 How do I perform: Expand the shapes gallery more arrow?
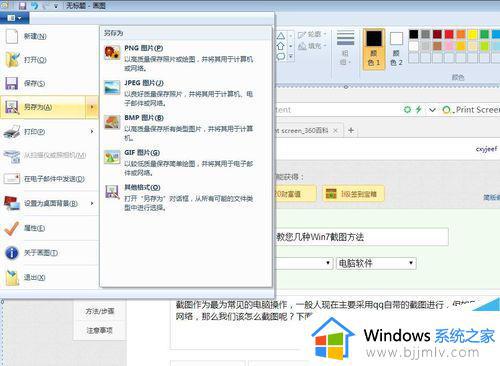coord(291,57)
